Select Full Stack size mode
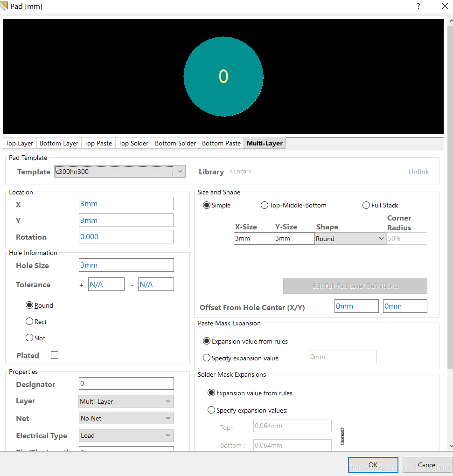453x476 pixels. [x=366, y=205]
